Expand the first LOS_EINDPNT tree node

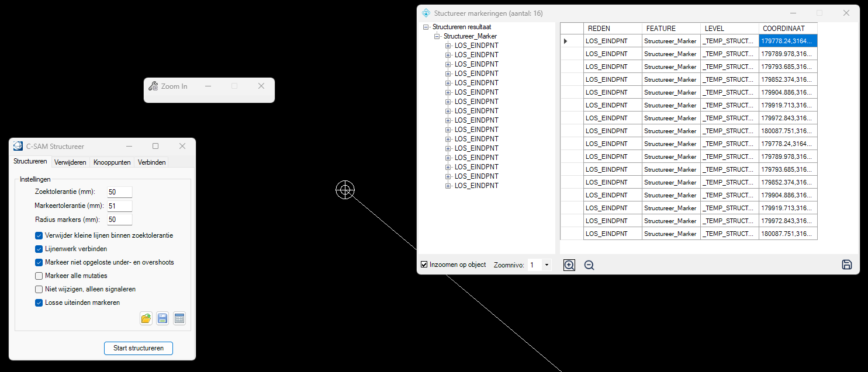(448, 46)
